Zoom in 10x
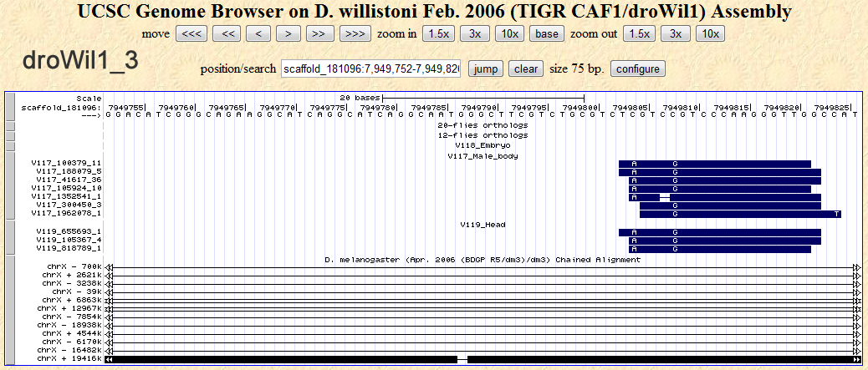 coord(508,33)
